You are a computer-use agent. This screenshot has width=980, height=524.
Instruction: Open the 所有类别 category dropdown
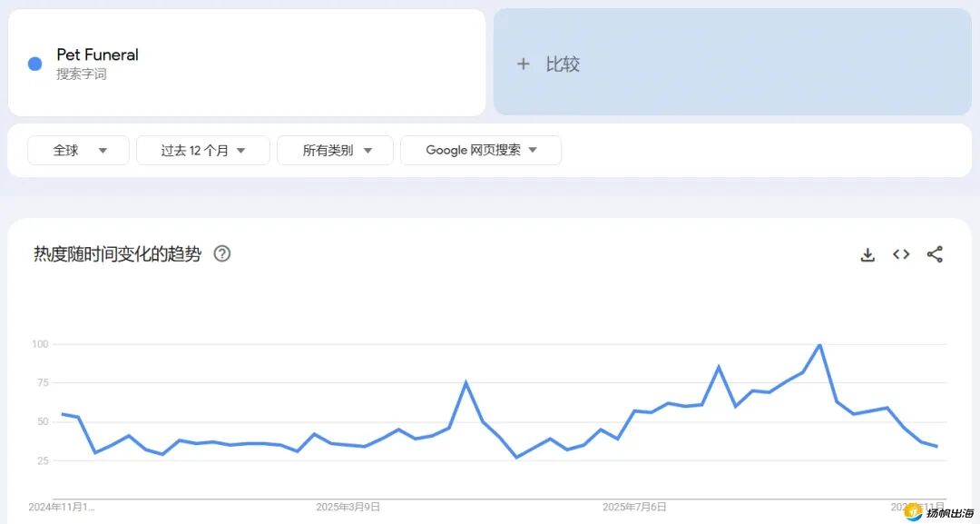click(335, 150)
